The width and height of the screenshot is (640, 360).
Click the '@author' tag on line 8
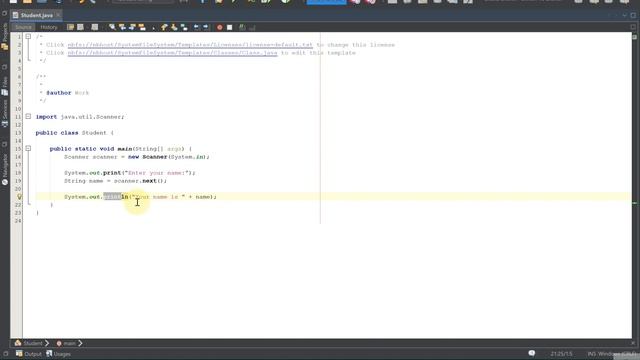tap(59, 93)
